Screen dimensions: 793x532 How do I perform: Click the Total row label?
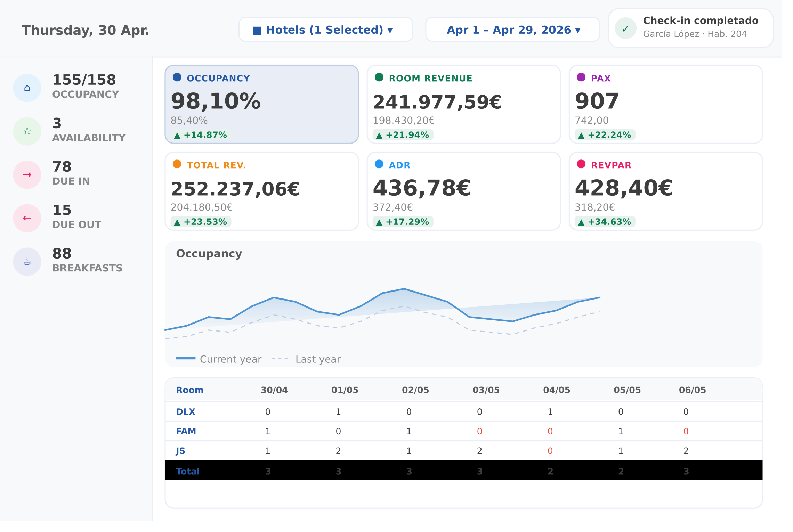pos(188,472)
